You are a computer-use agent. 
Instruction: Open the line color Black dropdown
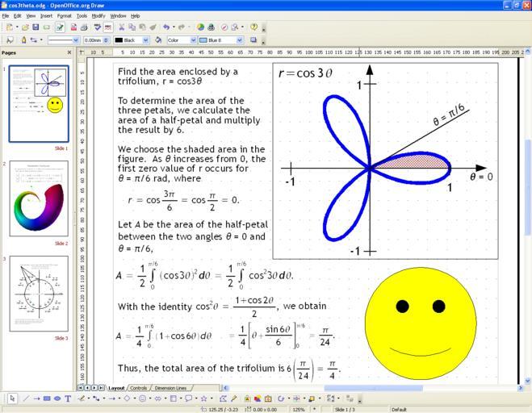(146, 40)
